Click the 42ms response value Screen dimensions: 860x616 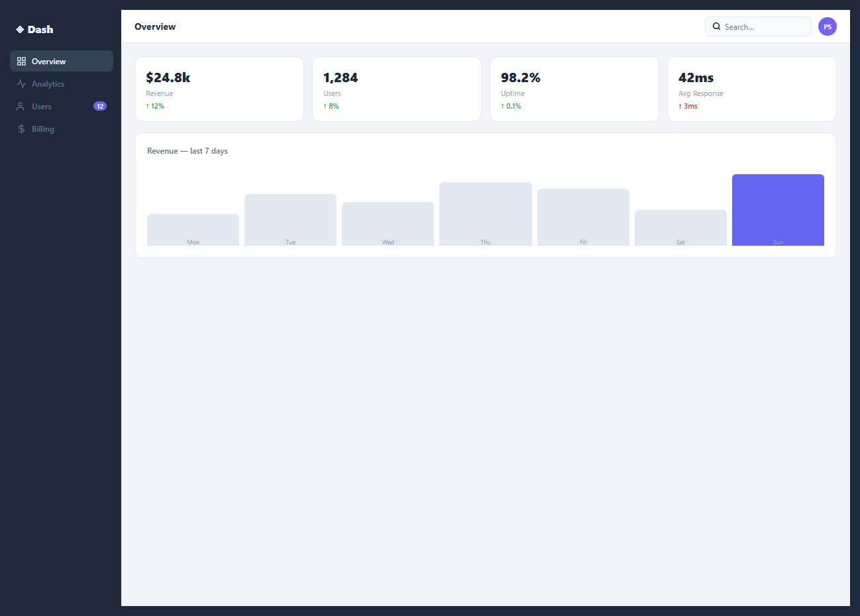coord(696,77)
